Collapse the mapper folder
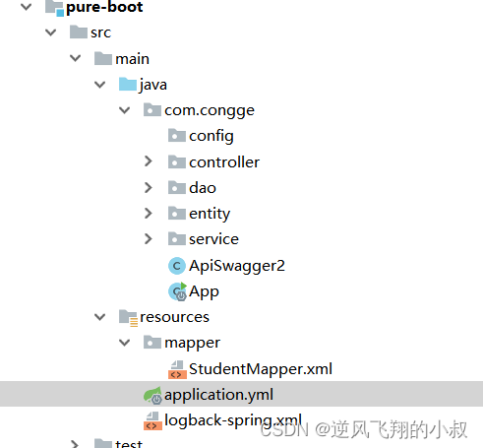Screen dimensions: 483x448 point(125,343)
